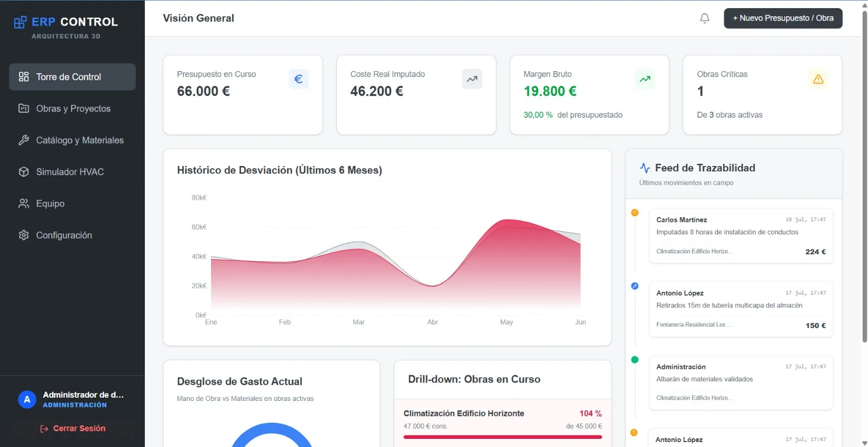Screen dimensions: 868x447
Task: Click the euro icon on Presupuesto en Curso
Action: tap(298, 79)
